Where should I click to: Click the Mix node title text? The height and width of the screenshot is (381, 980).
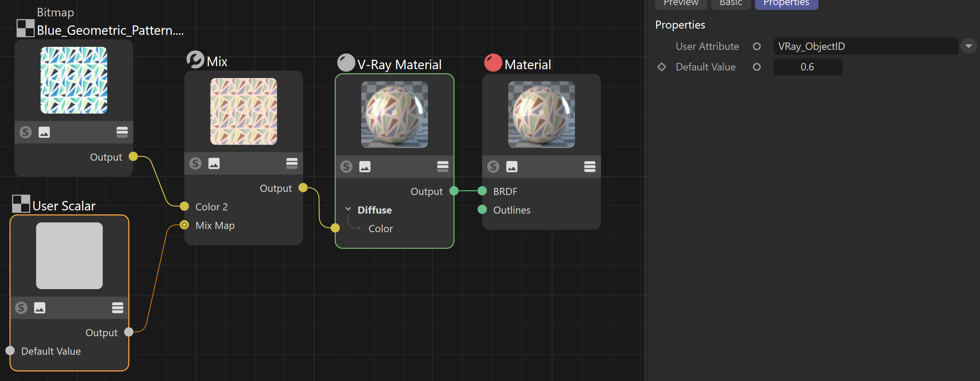tap(217, 62)
